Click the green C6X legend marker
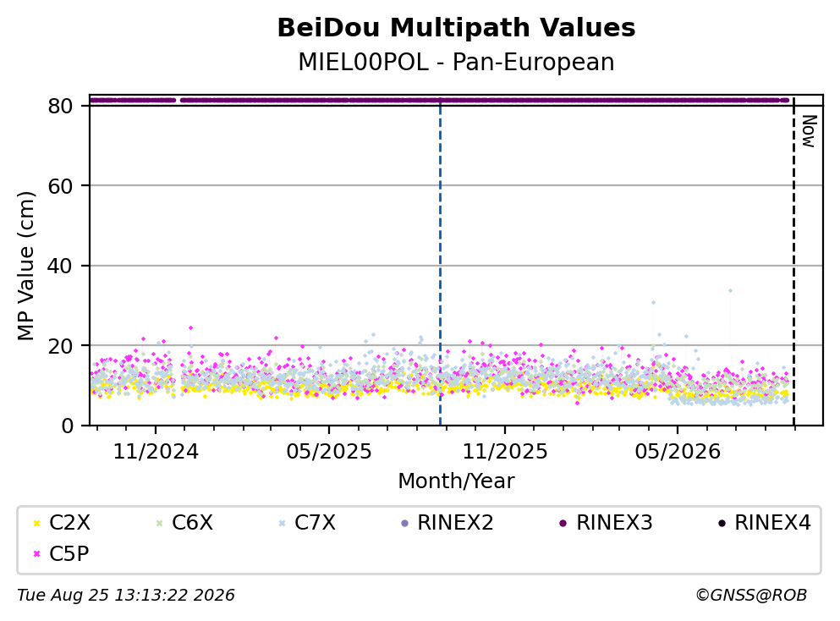The image size is (840, 621). tap(159, 523)
